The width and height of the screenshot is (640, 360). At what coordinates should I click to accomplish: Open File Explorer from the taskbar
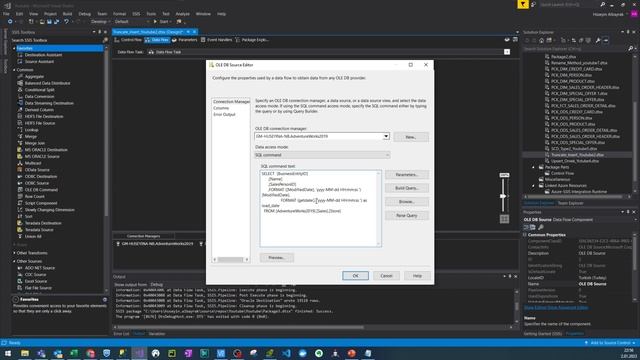(x=24, y=353)
